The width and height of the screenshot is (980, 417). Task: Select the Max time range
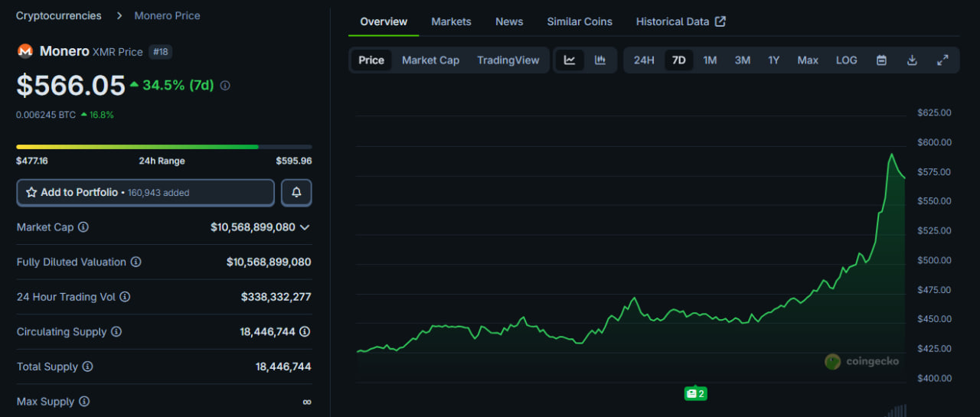click(x=808, y=60)
